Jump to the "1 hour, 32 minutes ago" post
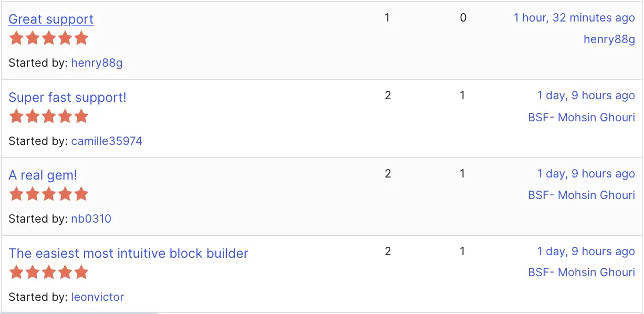644x314 pixels. pyautogui.click(x=574, y=18)
